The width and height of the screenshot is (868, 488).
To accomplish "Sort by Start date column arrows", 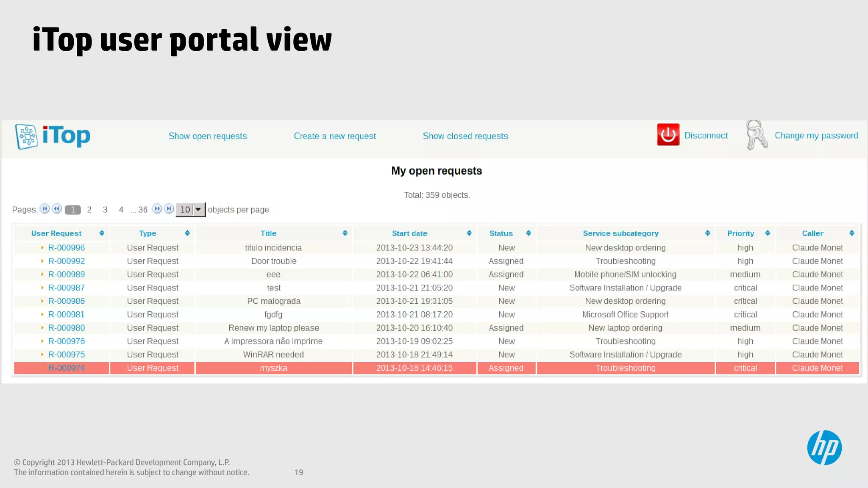I will (x=469, y=233).
